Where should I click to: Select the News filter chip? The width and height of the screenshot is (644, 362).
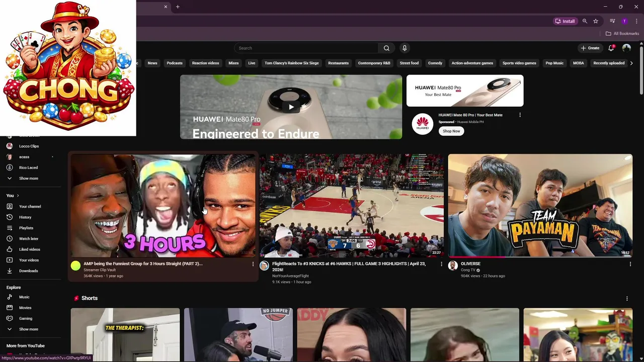152,63
